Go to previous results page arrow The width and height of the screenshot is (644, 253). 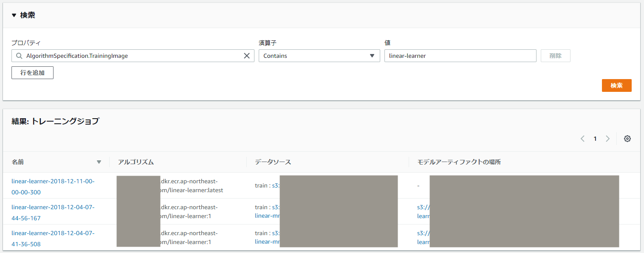pos(582,139)
